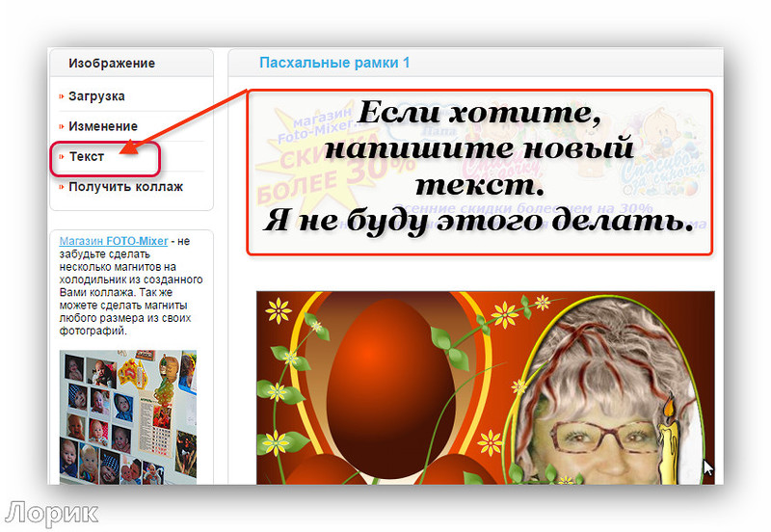Open the fridge magnets photo thumbnail

[x=128, y=417]
